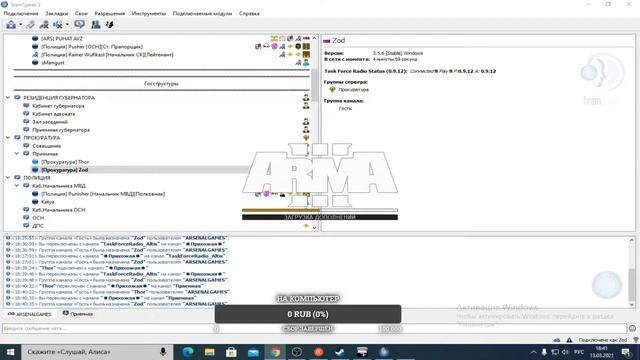Click the Connect to server toolbar icon
This screenshot has height=360, width=640.
point(11,25)
